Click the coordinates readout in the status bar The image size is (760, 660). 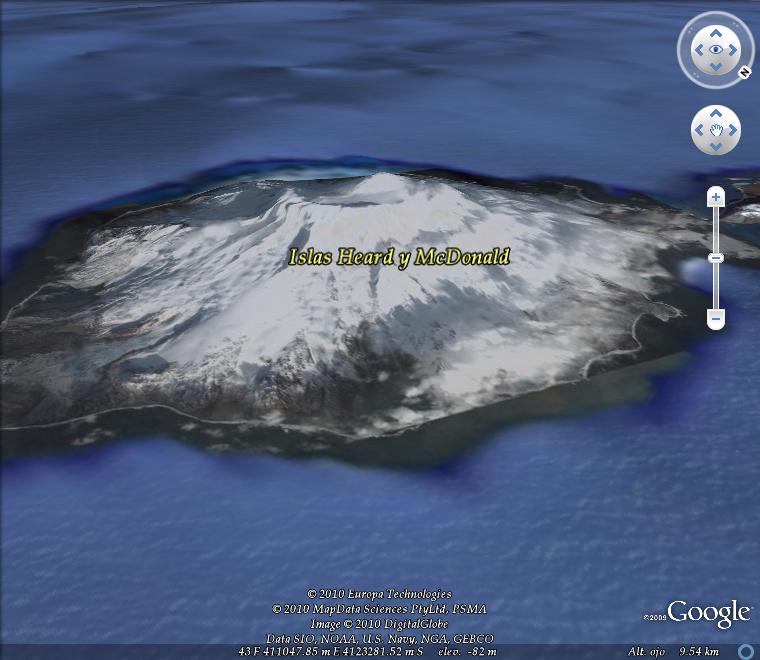click(x=332, y=651)
